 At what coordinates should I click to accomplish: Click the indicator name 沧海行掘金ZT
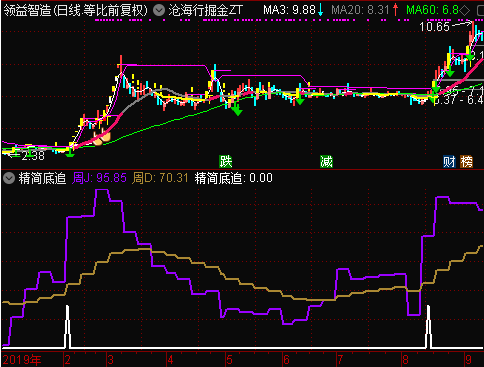205,11
